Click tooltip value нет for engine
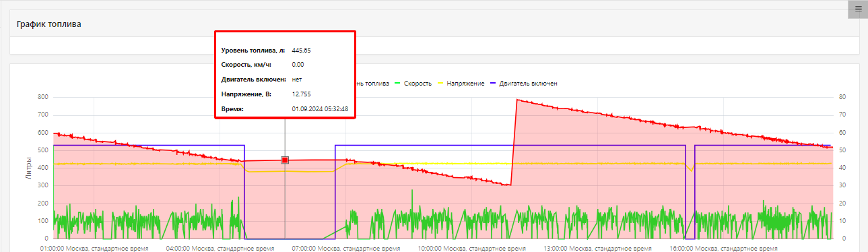The height and width of the screenshot is (252, 868). [x=296, y=80]
